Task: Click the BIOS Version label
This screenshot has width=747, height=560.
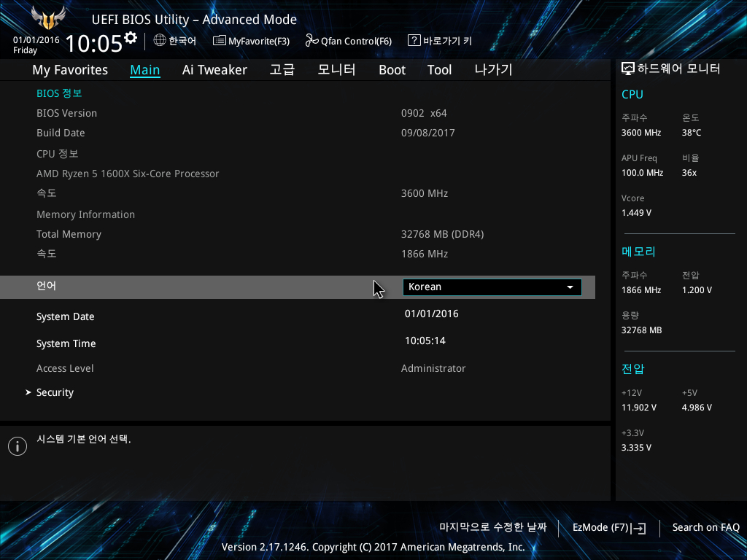Action: [66, 113]
